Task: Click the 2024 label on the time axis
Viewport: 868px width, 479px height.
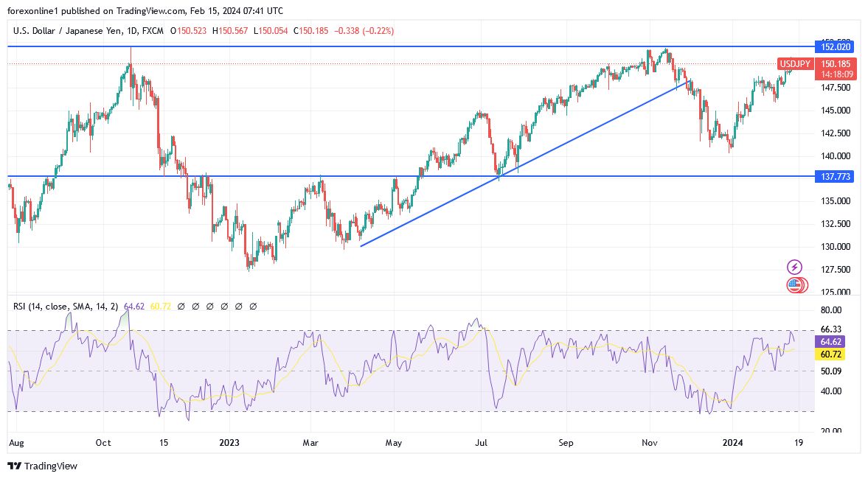Action: point(733,443)
